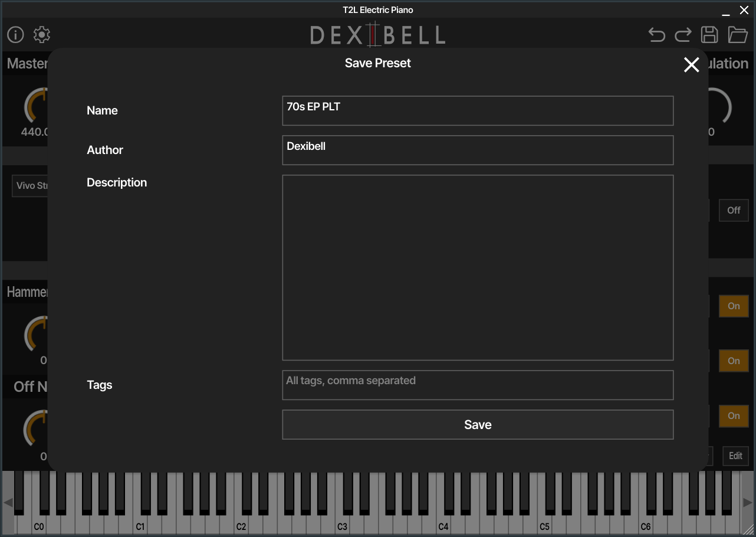The image size is (756, 537).
Task: Toggle the bottom orange On switch
Action: click(x=734, y=416)
